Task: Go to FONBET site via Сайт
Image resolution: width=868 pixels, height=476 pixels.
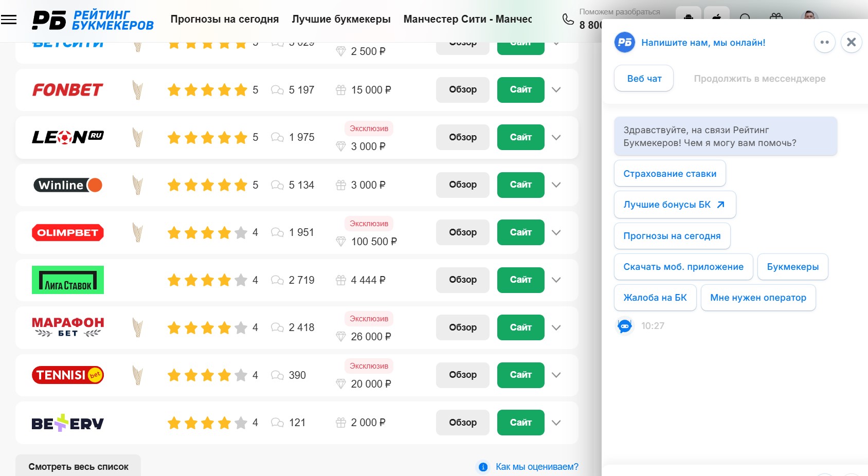Action: coord(521,90)
